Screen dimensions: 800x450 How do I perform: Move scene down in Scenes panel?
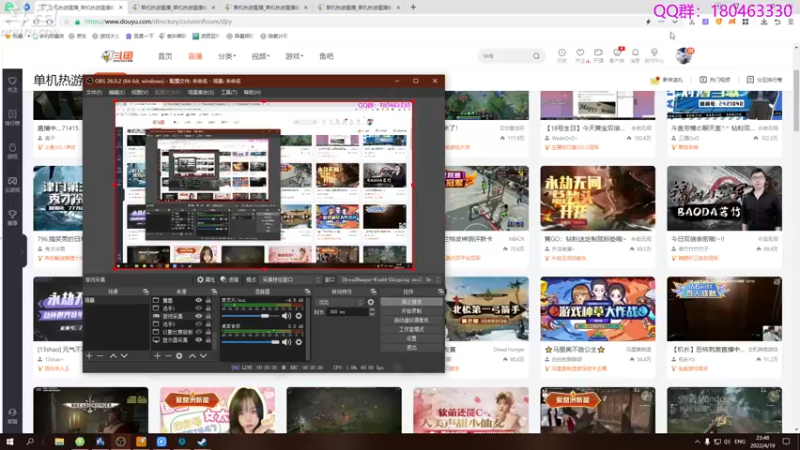click(124, 356)
